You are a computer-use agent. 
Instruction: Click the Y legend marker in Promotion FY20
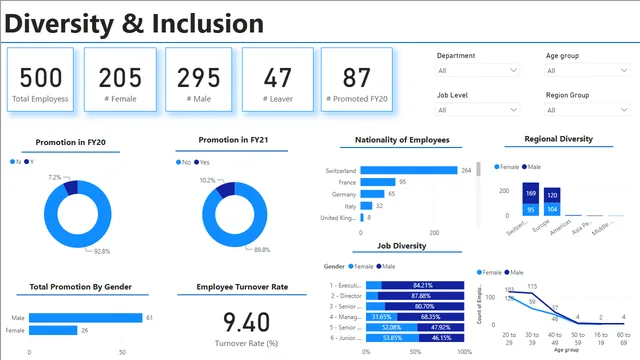pyautogui.click(x=27, y=162)
